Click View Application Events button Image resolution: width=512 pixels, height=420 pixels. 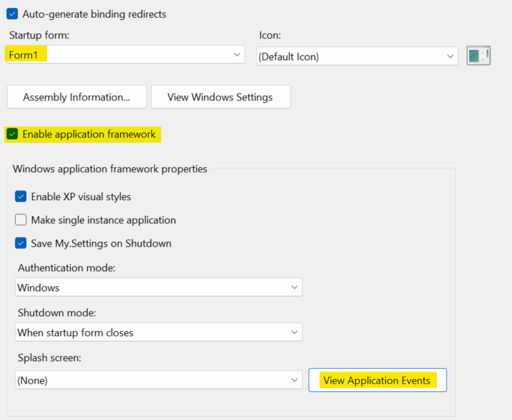[377, 380]
